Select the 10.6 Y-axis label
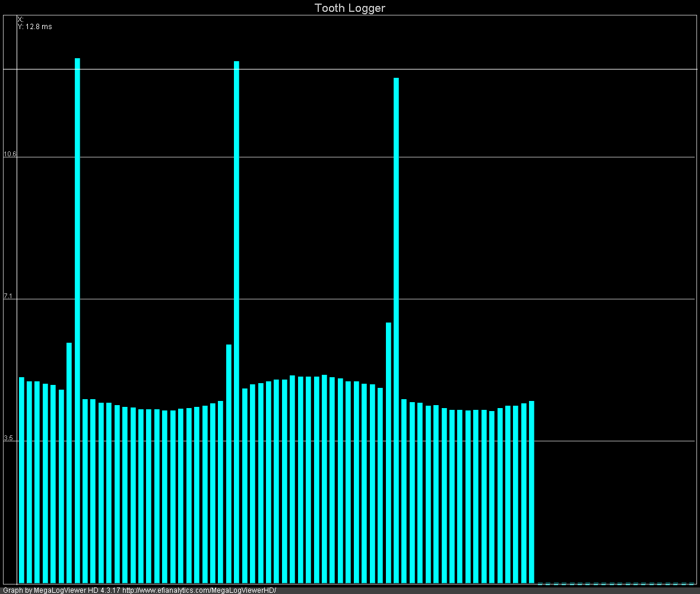Screen dimensions: 700x594 (x=10, y=154)
